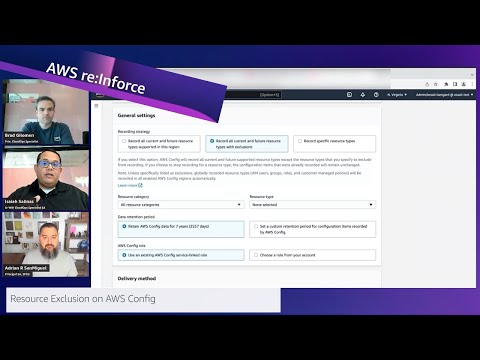
Task: Click Brad Gilomen's video thumbnail
Action: 46,112
